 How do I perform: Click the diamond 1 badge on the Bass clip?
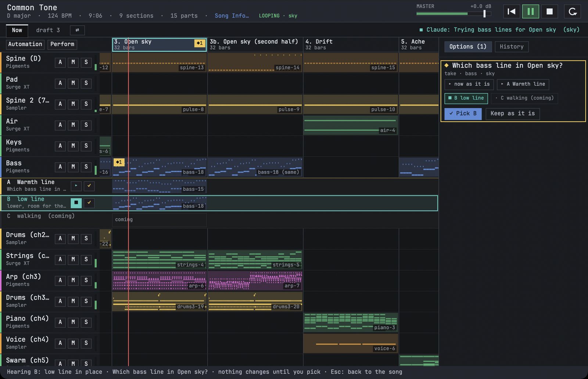[119, 162]
